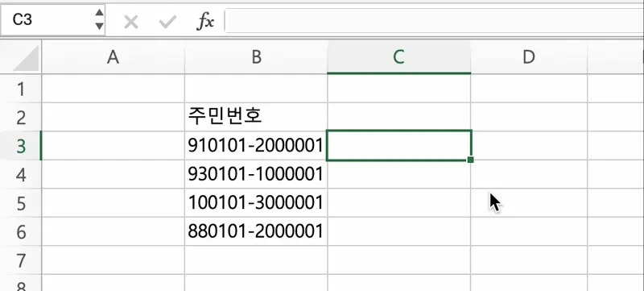The image size is (644, 291).
Task: Click the cancel entry X icon
Action: click(x=131, y=22)
